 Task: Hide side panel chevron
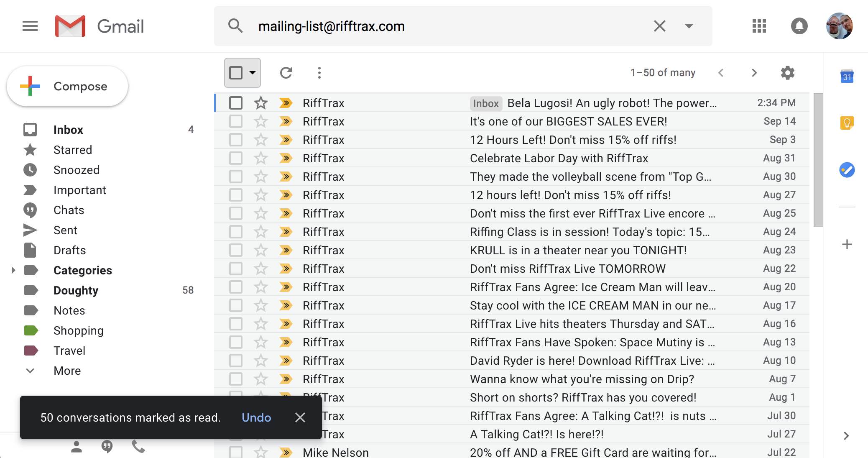[x=846, y=436]
